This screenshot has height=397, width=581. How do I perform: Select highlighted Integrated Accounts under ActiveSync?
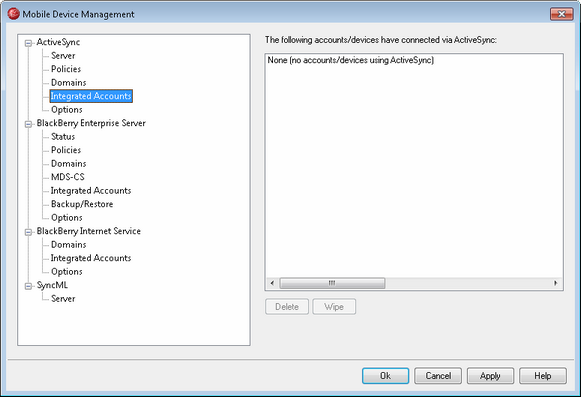[91, 96]
